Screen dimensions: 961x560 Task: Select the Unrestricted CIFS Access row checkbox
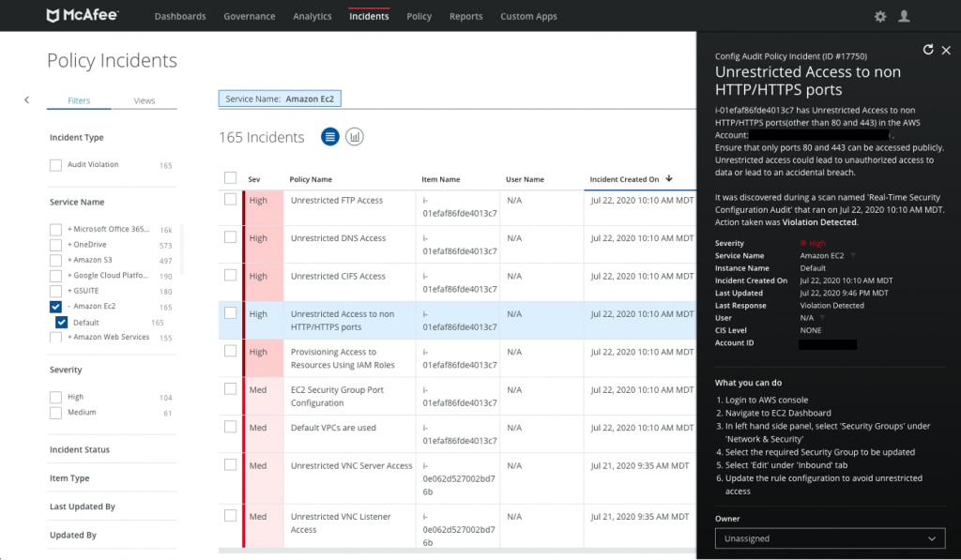pyautogui.click(x=231, y=275)
